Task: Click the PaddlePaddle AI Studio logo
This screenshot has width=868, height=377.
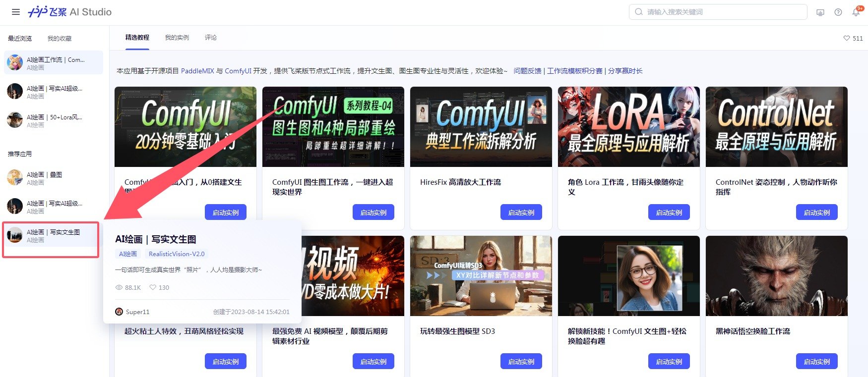Action: point(70,12)
